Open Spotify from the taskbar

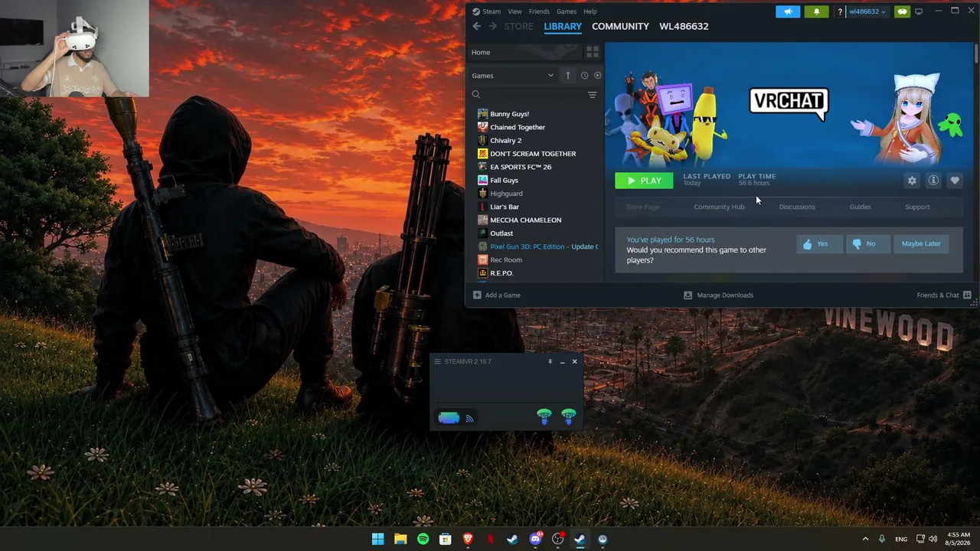coord(423,540)
